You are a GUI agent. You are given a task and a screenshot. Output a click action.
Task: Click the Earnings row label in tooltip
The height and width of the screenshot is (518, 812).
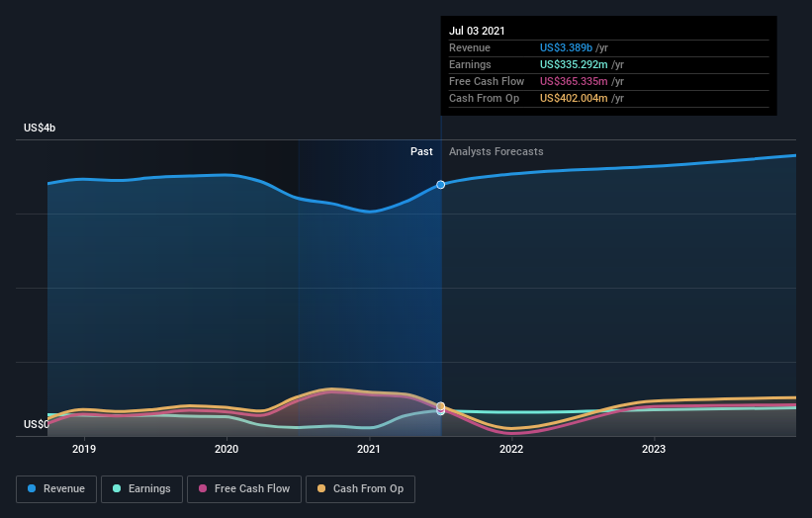(x=470, y=64)
